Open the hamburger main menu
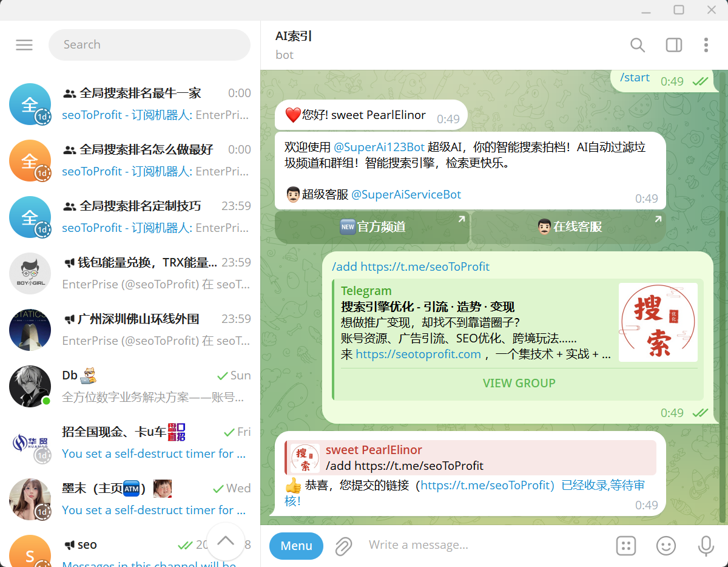The width and height of the screenshot is (728, 567). [24, 45]
